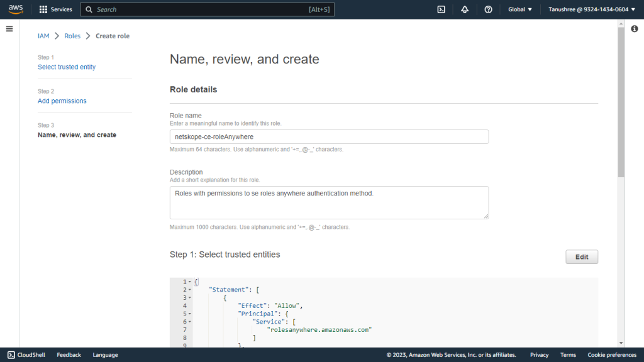Screen dimensions: 644x362
Task: Focus the AWS search box
Action: click(x=207, y=9)
